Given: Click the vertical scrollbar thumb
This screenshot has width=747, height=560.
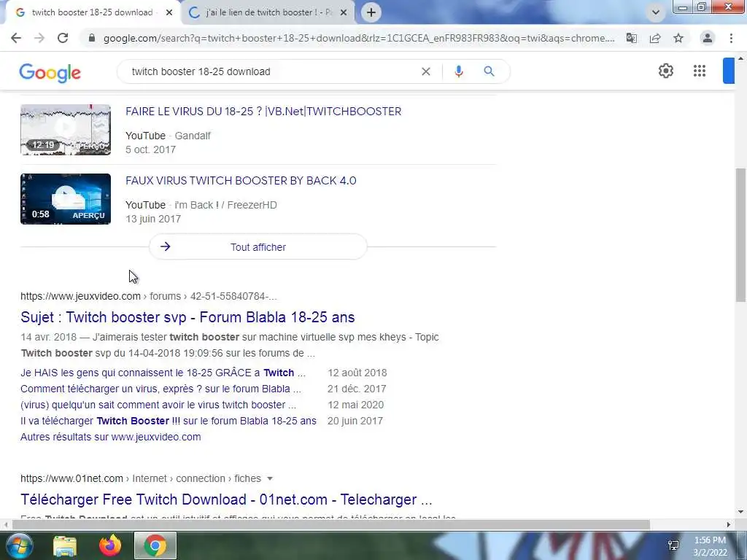Looking at the screenshot, I should [x=740, y=235].
